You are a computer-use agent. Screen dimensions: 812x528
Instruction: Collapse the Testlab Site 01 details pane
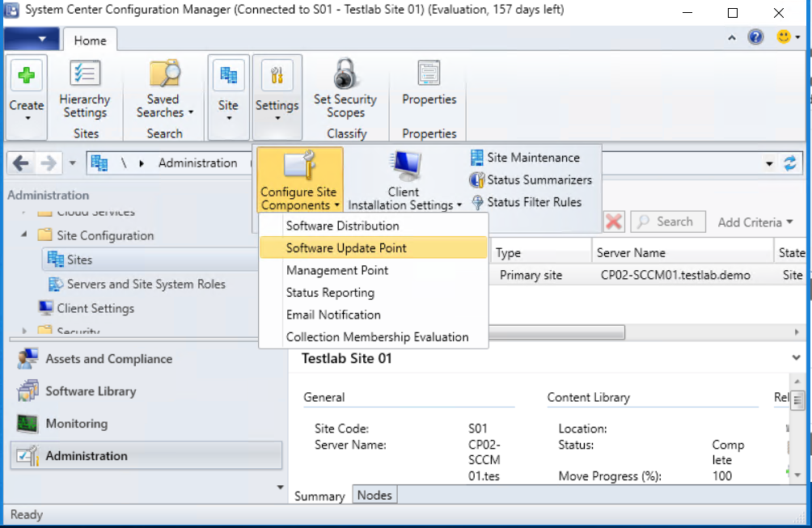[796, 357]
